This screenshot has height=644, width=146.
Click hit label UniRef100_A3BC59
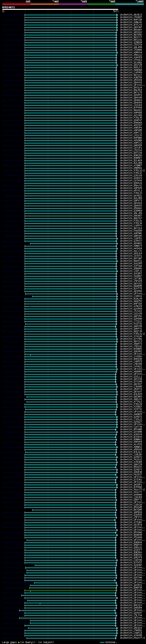coord(131,77)
